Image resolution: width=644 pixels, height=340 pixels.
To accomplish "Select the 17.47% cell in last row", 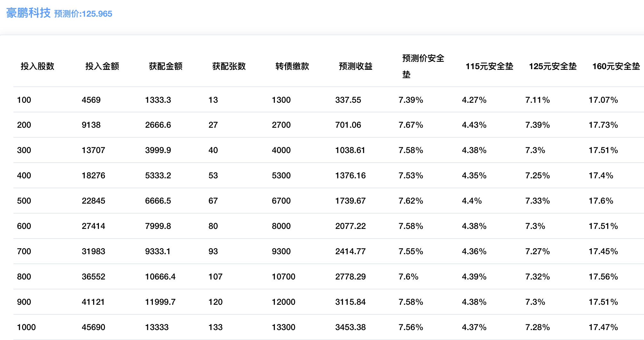I will (x=603, y=327).
